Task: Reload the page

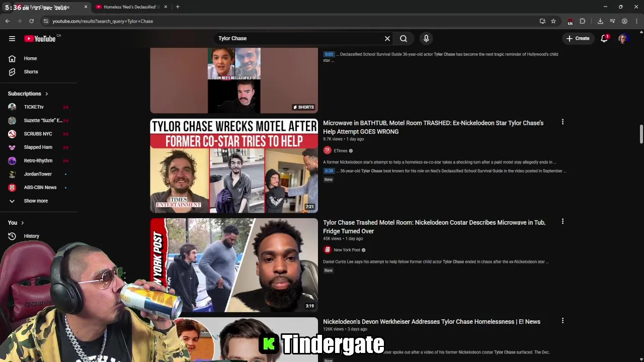Action: tap(31, 21)
